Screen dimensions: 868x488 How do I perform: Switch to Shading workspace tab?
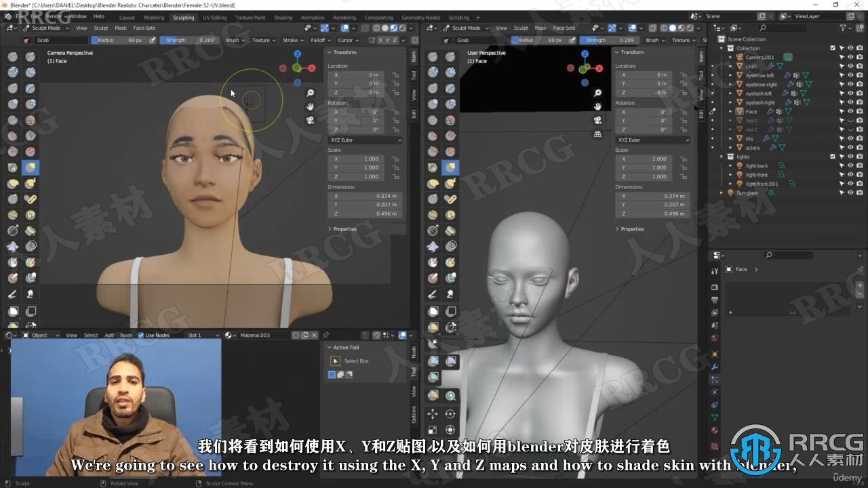[x=283, y=17]
